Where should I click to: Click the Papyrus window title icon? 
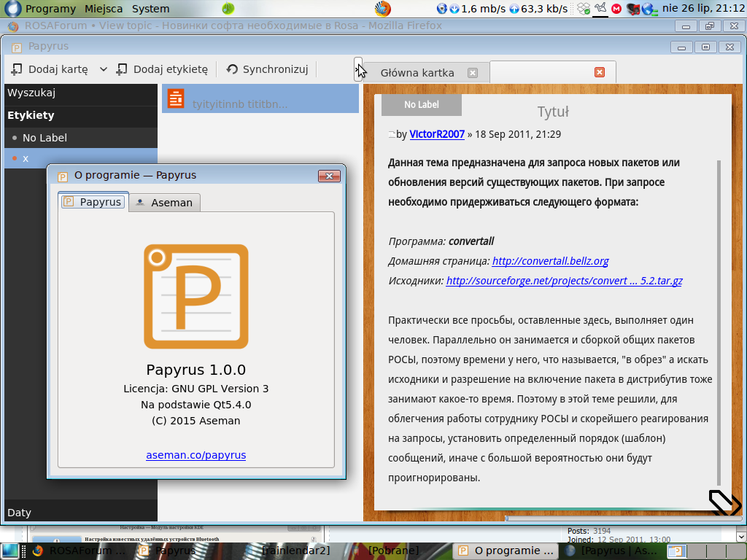point(16,47)
